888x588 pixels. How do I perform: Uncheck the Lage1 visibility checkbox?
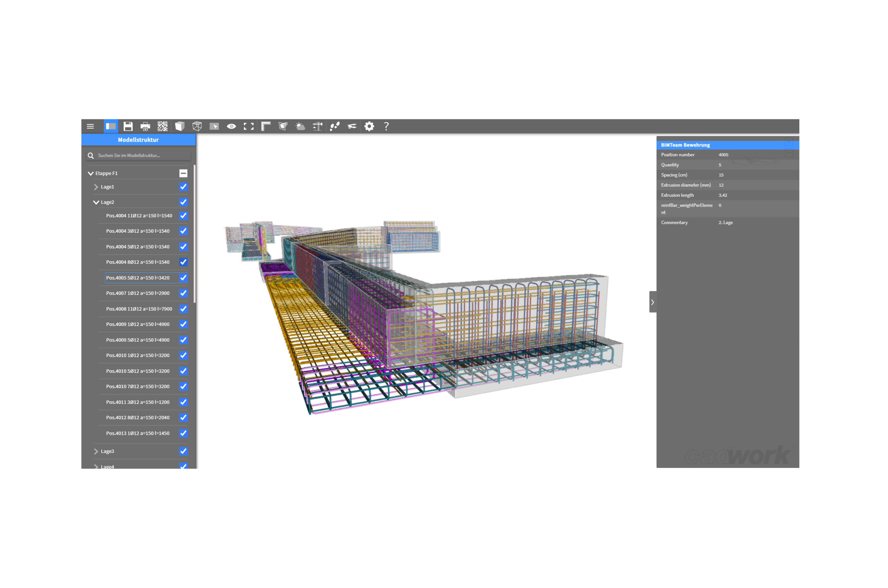[x=183, y=187]
